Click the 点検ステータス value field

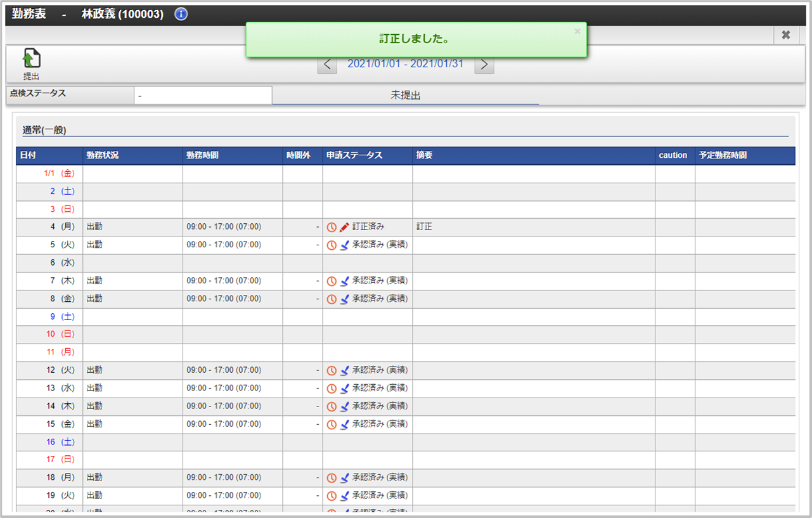click(x=203, y=96)
